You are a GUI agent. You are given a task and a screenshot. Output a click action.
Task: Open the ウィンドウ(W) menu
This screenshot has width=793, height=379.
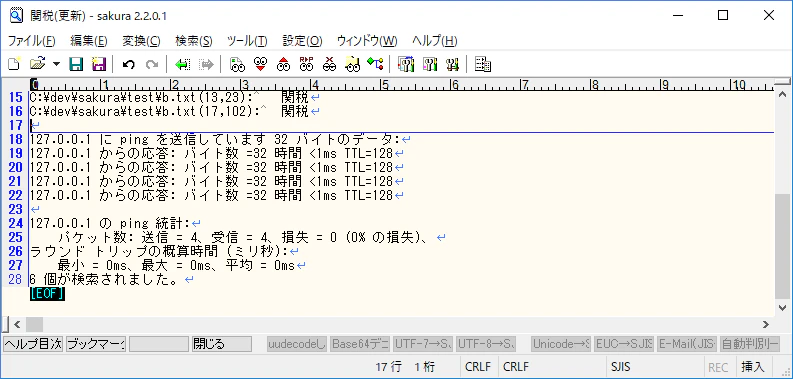tap(367, 41)
